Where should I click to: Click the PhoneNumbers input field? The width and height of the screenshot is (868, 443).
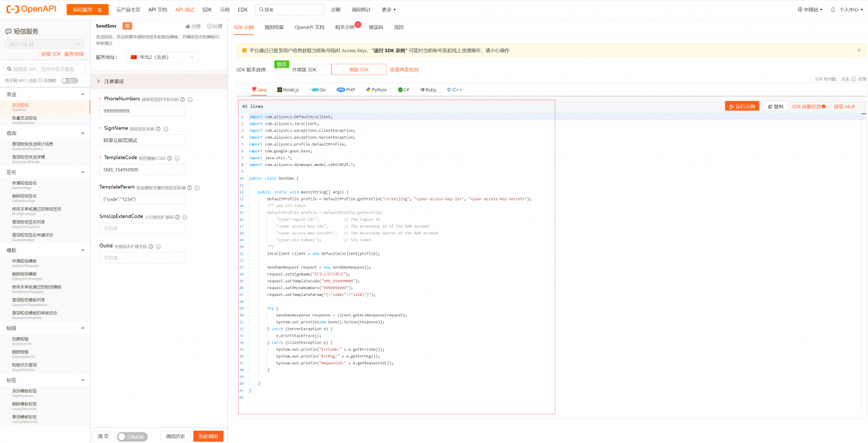142,110
